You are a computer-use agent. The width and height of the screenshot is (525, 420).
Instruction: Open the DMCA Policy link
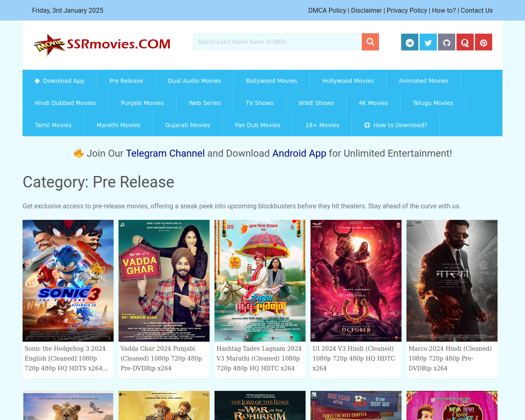tap(327, 10)
